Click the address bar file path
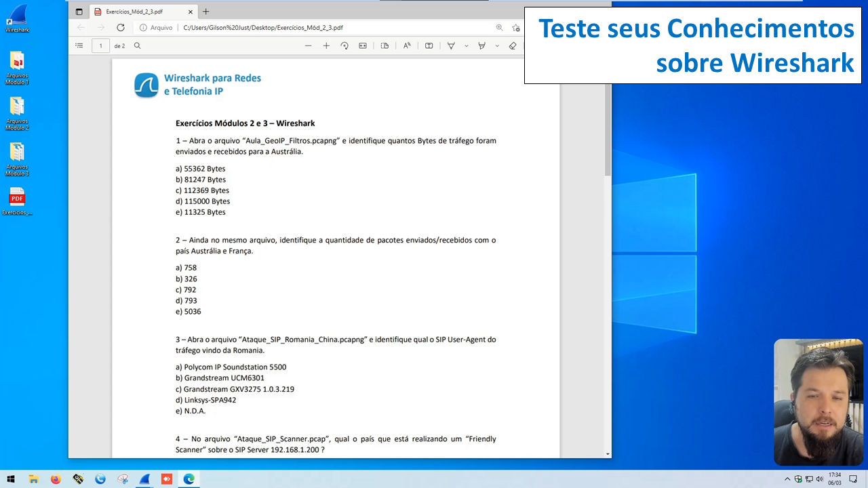 coord(263,28)
